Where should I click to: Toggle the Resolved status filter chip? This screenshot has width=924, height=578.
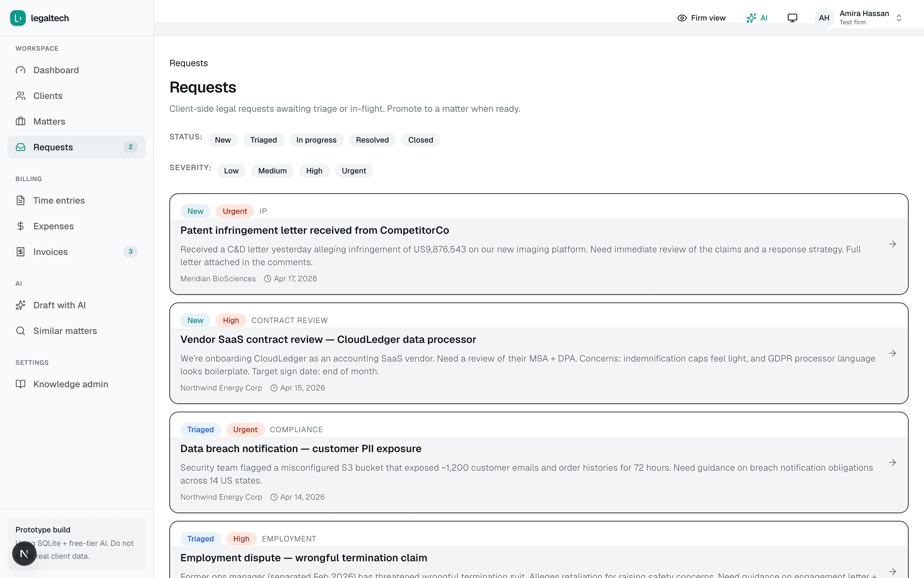pos(372,140)
